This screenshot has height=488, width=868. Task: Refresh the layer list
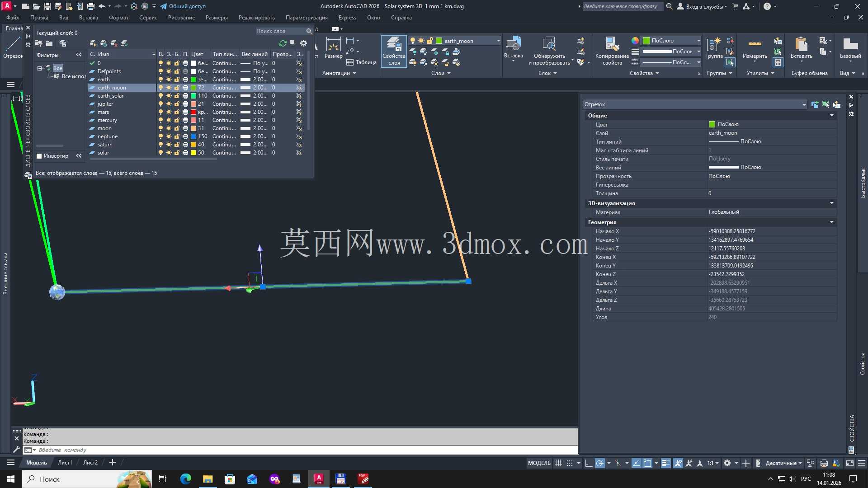(x=283, y=43)
